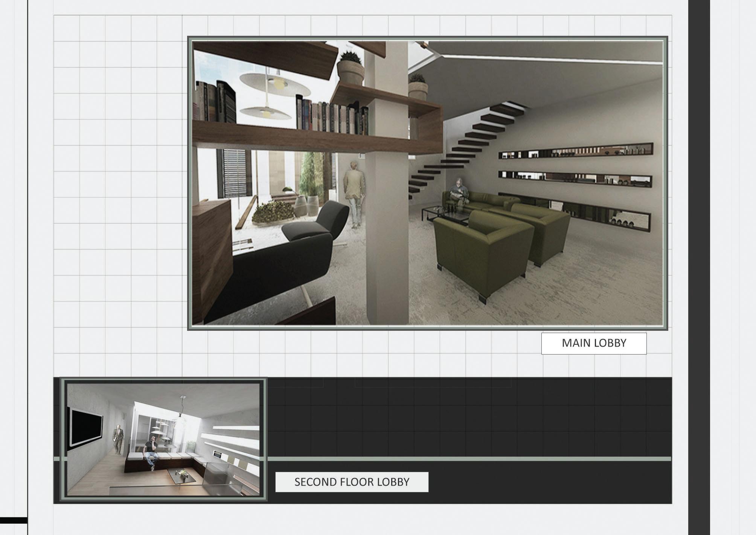This screenshot has height=535, width=756.
Task: Click the MAIN LOBBY label box
Action: point(594,343)
